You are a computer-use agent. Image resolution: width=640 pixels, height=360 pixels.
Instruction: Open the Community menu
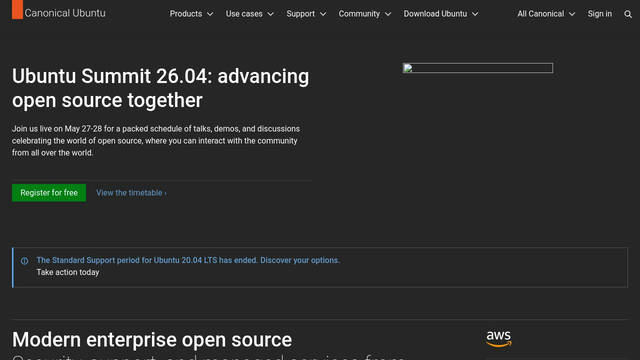point(364,14)
